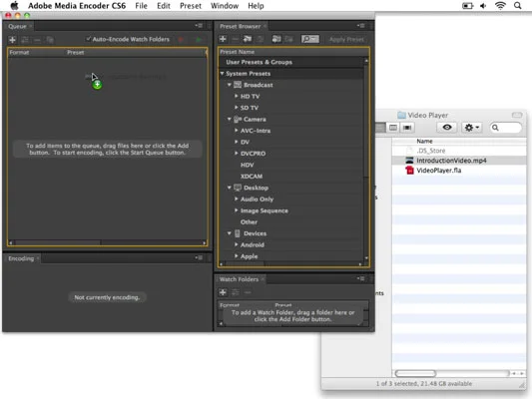Viewport: 532px width, 399px height.
Task: Expand the SD TV presets
Action: [x=237, y=108]
